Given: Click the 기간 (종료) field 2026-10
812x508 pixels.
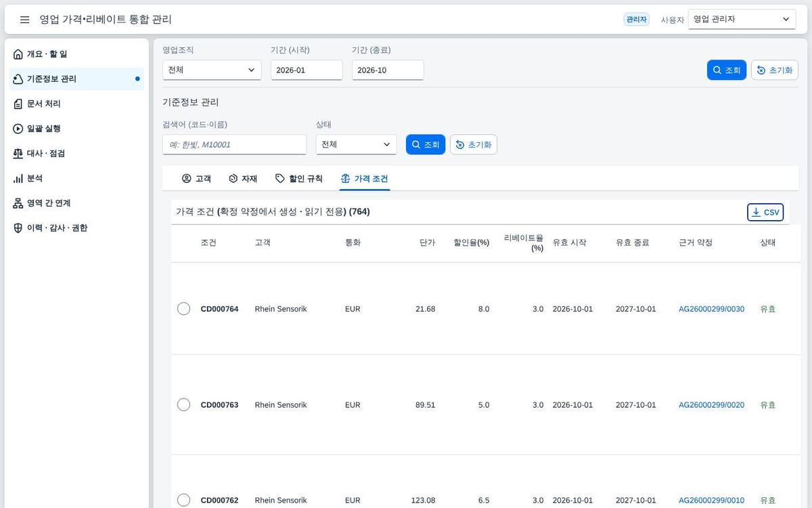Looking at the screenshot, I should [388, 70].
